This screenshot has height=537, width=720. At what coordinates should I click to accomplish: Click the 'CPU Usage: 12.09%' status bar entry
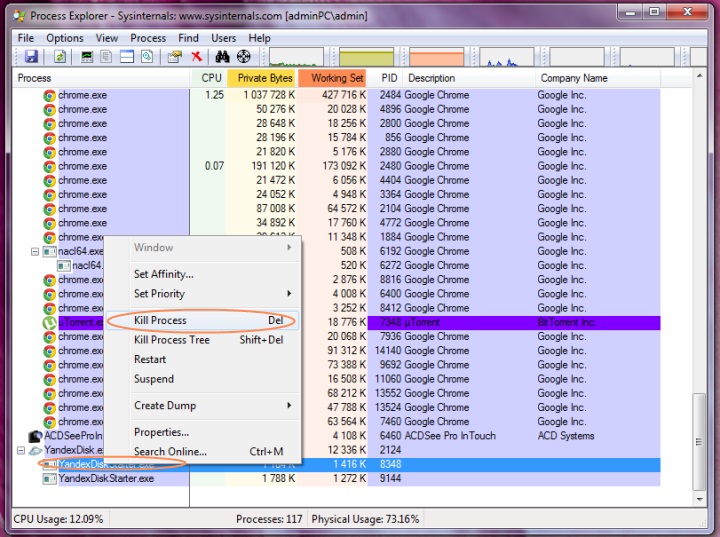(58, 519)
